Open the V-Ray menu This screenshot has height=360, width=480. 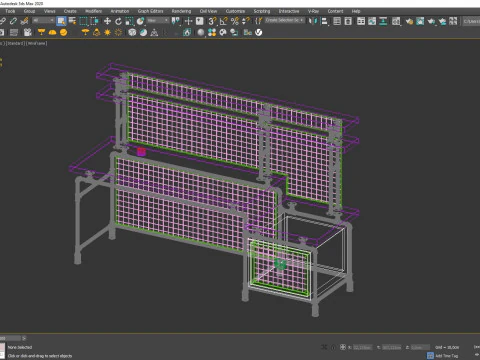pos(313,11)
